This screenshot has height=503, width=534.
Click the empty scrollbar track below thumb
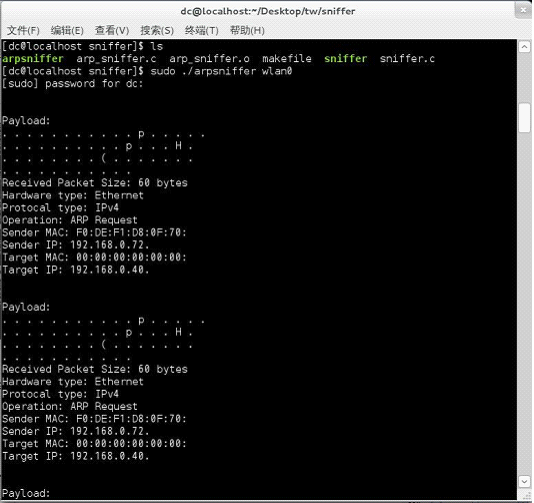pos(524,303)
